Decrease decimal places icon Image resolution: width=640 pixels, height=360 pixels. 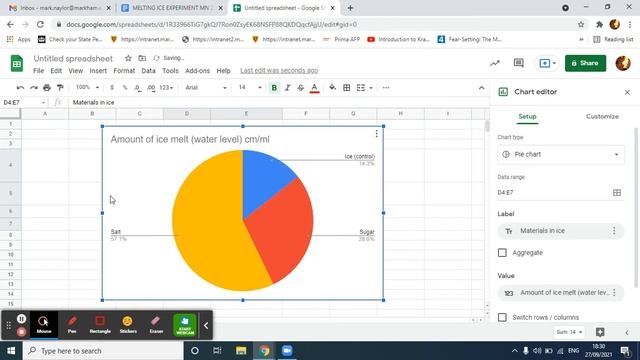click(138, 88)
